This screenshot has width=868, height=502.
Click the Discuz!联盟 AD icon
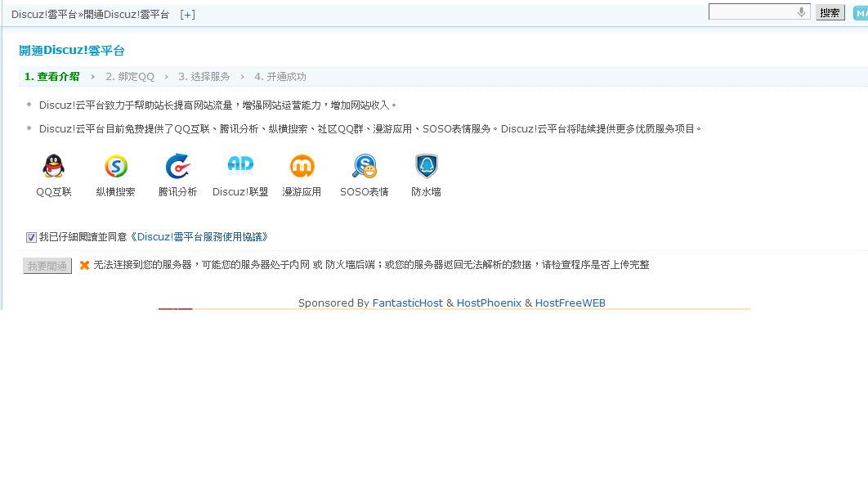240,165
